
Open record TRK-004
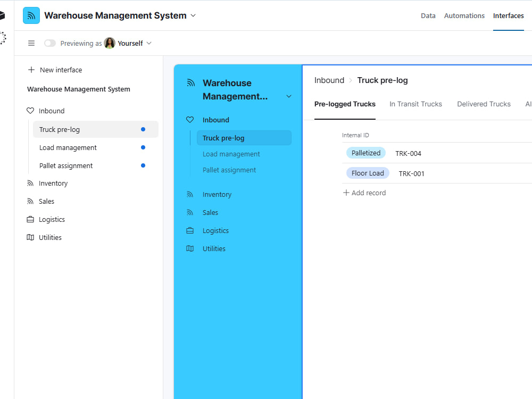[408, 153]
